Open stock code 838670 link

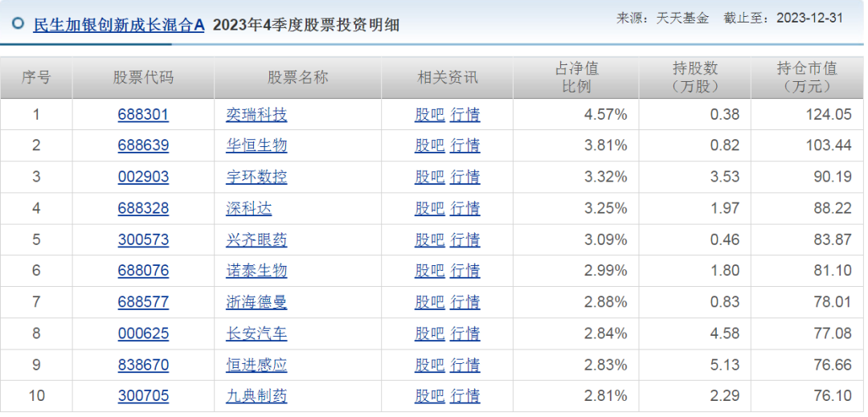(x=143, y=365)
